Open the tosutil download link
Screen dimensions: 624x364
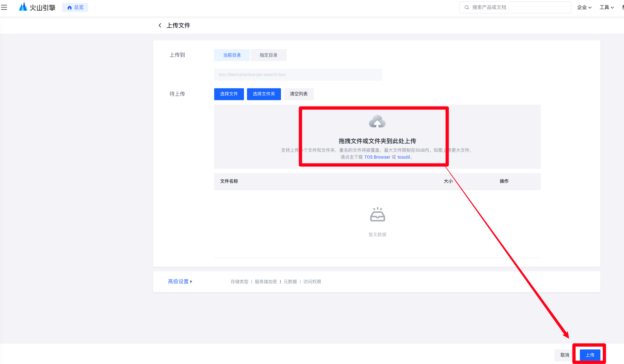[404, 157]
